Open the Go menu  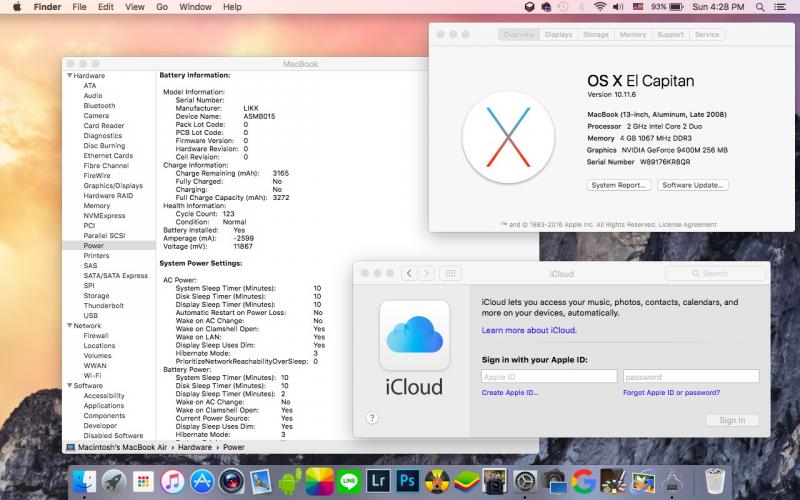(x=162, y=7)
